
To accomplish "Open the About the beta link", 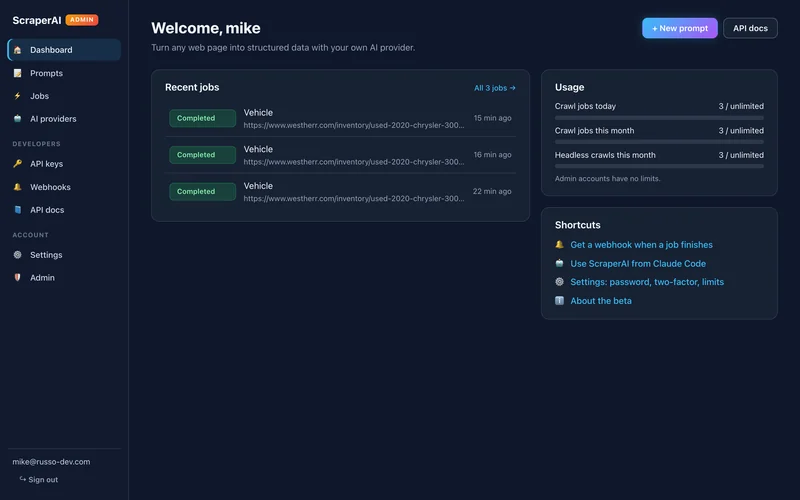I will click(x=601, y=301).
